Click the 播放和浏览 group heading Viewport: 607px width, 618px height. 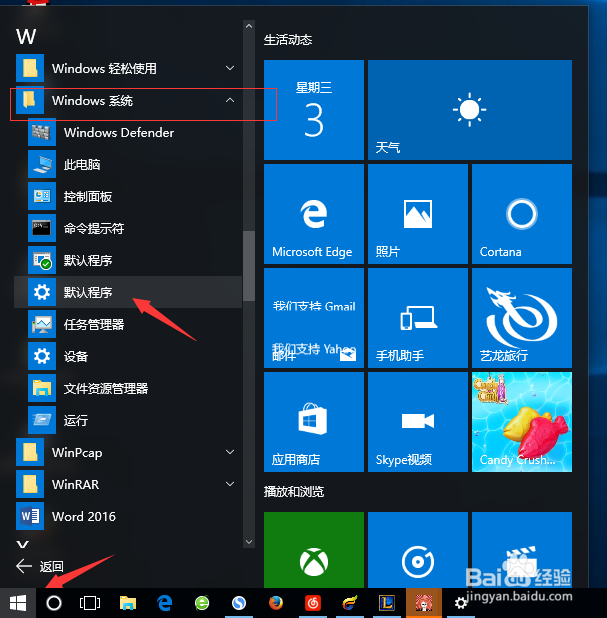click(x=294, y=491)
